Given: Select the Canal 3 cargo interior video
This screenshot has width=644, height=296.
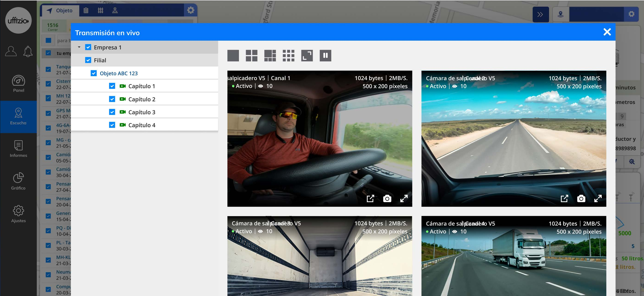Looking at the screenshot, I should point(320,256).
